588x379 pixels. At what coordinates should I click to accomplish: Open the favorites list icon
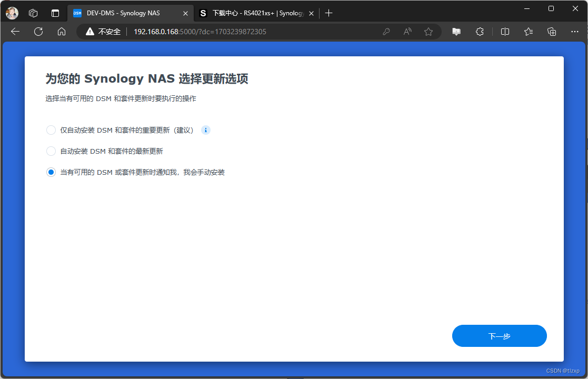pyautogui.click(x=529, y=32)
